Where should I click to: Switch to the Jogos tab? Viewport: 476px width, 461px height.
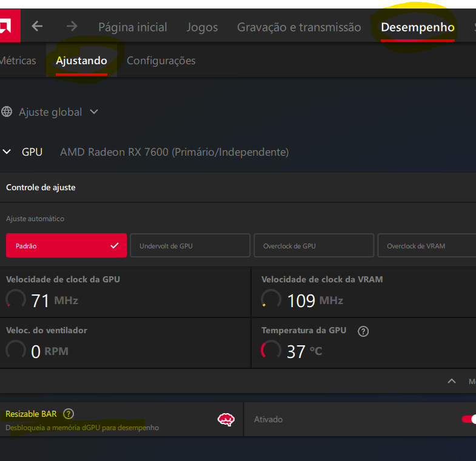tap(202, 27)
